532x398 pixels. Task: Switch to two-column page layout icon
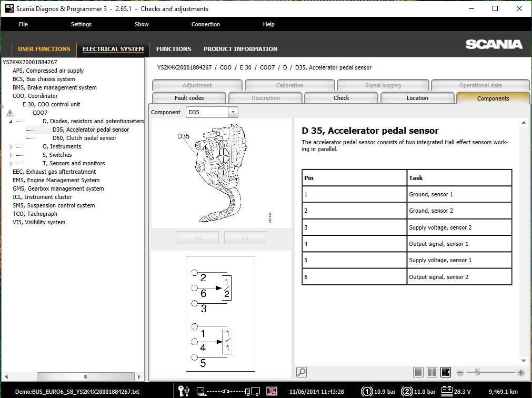(432, 372)
